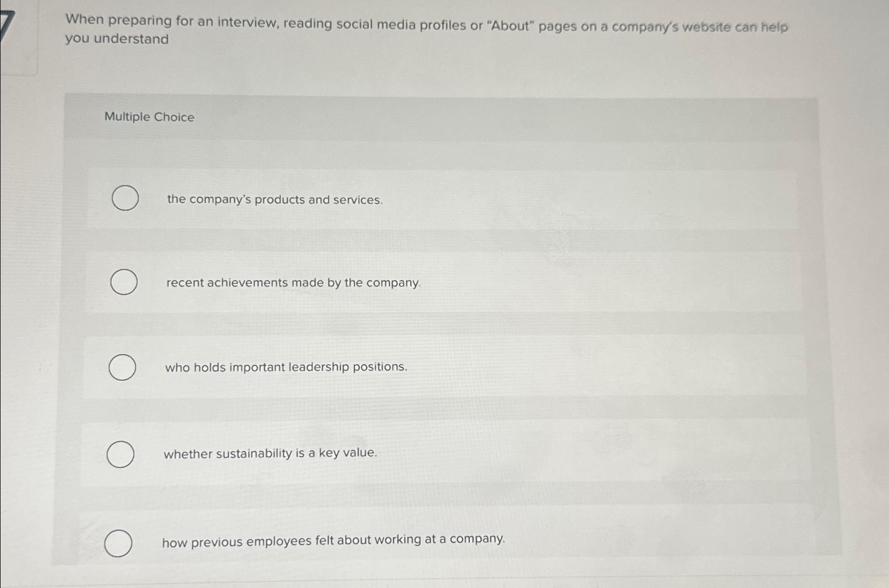Screen dimensions: 889x588
Task: Select the radio button for 'whether sustainability is a key value'
Action: coord(119,453)
